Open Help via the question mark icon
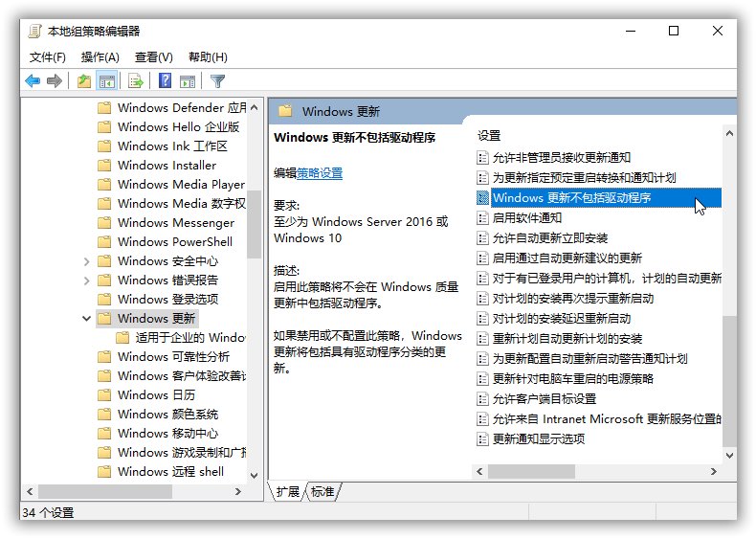 click(x=165, y=80)
